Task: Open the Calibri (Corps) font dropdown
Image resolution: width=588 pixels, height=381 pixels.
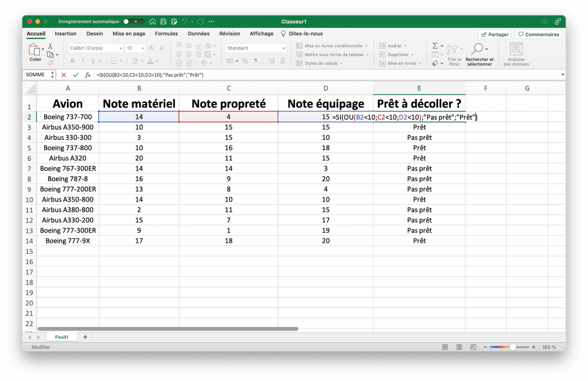Action: coord(120,48)
